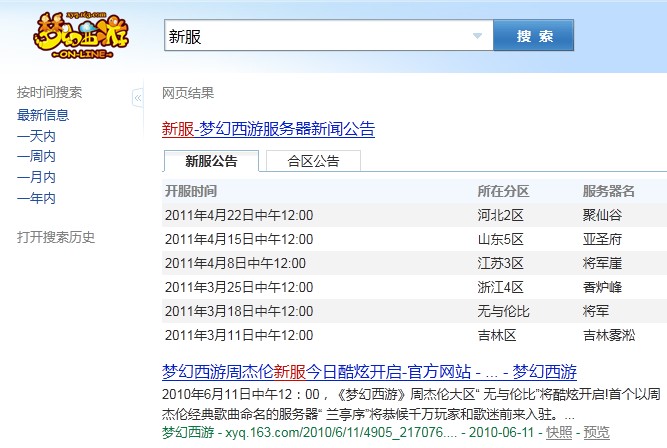Filter results to 一天内
The width and height of the screenshot is (667, 448).
[x=36, y=136]
